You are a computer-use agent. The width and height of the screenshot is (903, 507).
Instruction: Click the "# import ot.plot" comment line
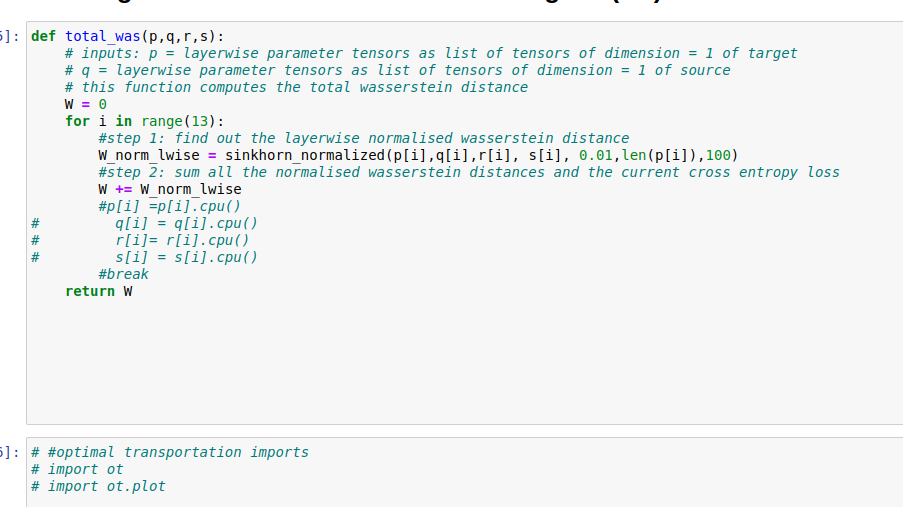tap(98, 486)
